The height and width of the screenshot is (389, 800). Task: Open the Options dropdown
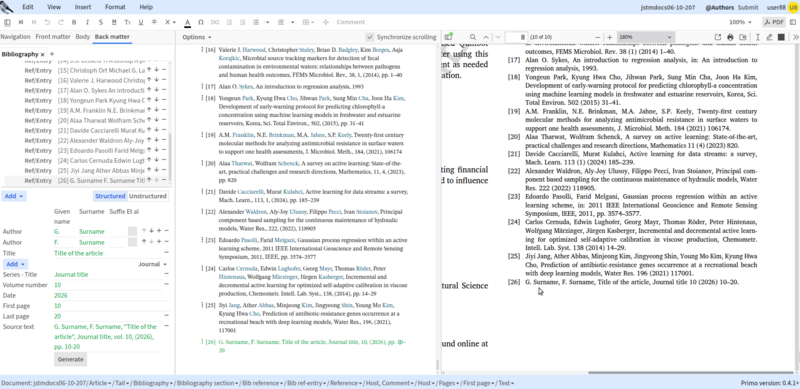tap(196, 37)
